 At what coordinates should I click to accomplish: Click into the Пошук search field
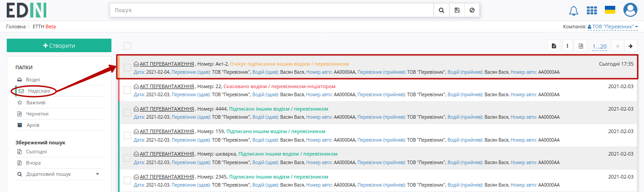tap(271, 10)
